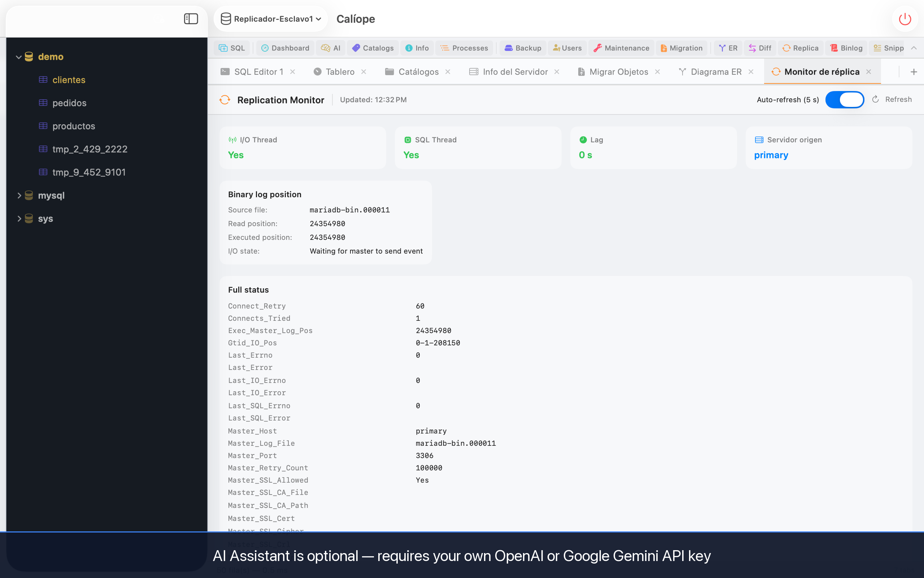This screenshot has width=924, height=578.
Task: Click the Master_Retry_Count value 100000
Action: (x=429, y=468)
